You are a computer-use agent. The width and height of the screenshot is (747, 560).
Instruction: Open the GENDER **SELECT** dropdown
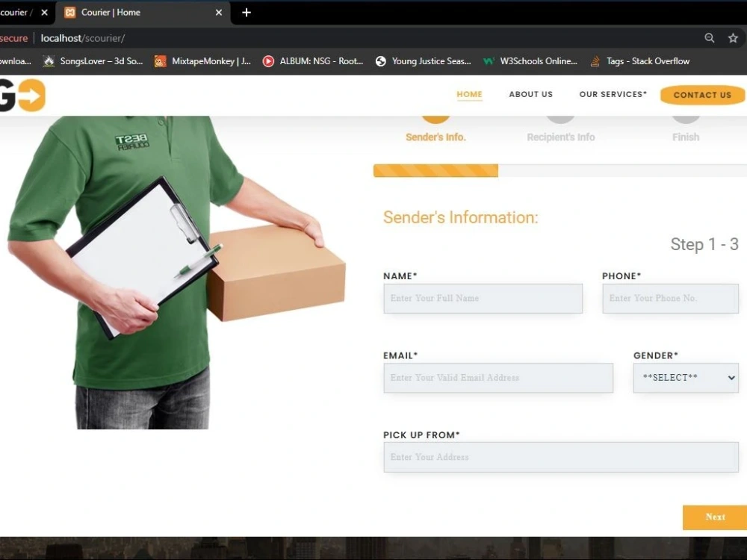(686, 378)
